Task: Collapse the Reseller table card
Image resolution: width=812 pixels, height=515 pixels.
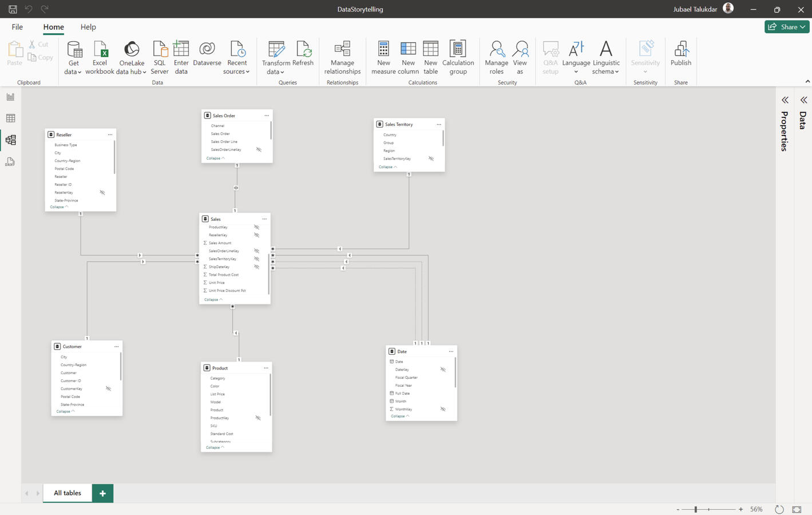Action: point(59,207)
